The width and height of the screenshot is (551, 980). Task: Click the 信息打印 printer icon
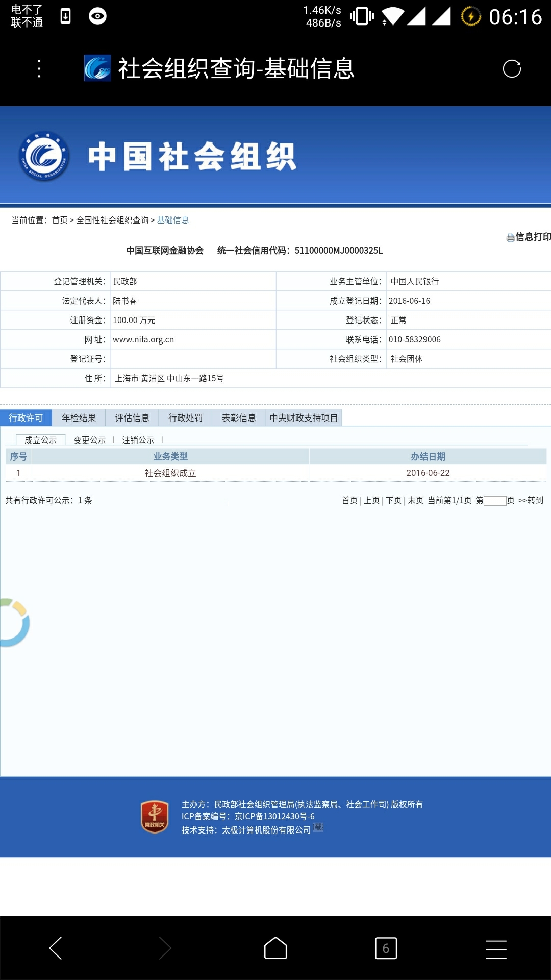[510, 237]
